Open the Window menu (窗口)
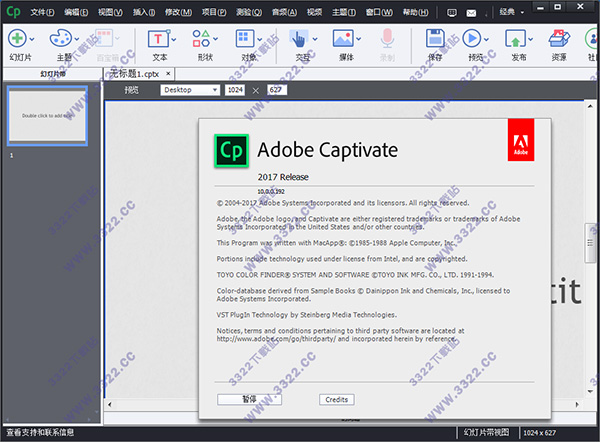 [x=379, y=12]
